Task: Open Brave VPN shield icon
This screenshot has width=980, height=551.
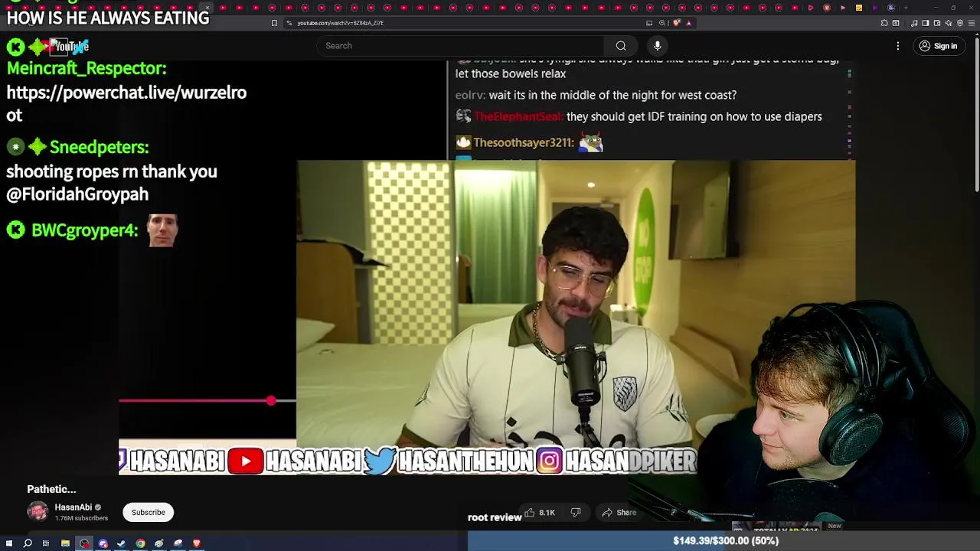Action: (x=960, y=23)
